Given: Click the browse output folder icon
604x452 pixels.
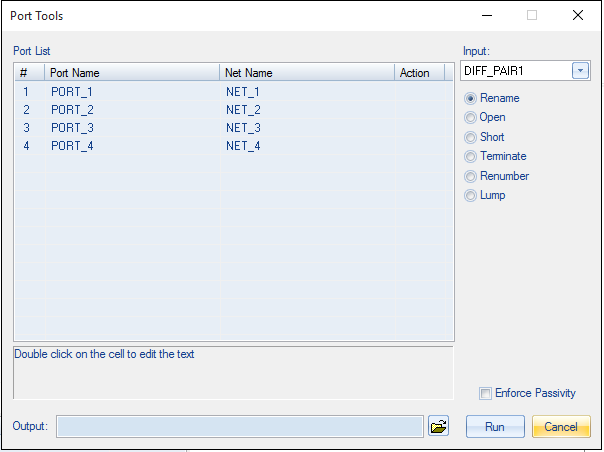Looking at the screenshot, I should point(438,427).
